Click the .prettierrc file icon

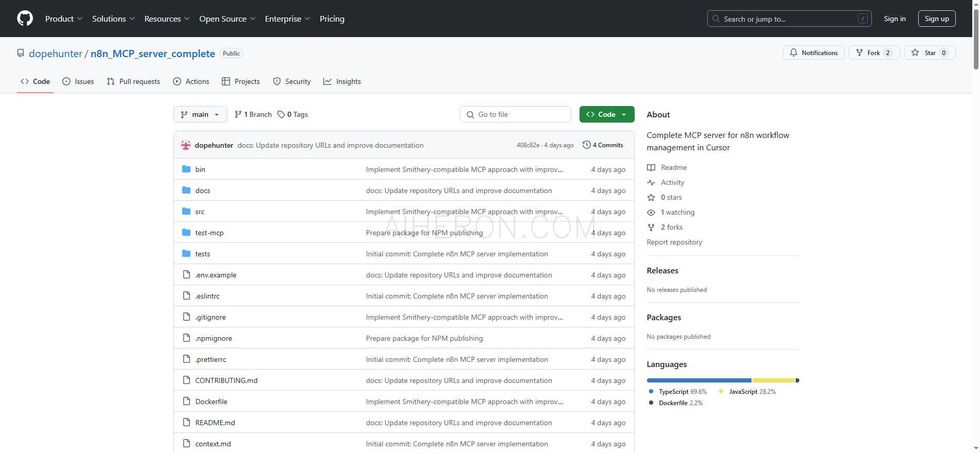click(186, 359)
